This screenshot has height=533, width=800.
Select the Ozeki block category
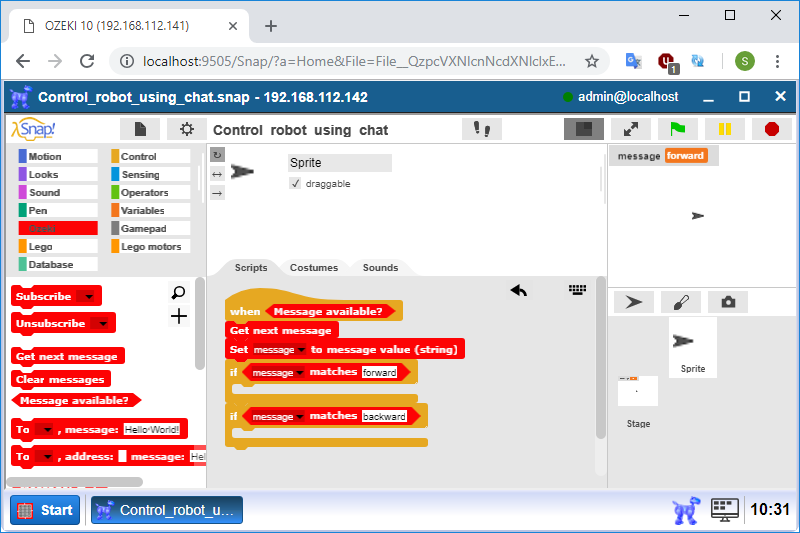[x=58, y=228]
